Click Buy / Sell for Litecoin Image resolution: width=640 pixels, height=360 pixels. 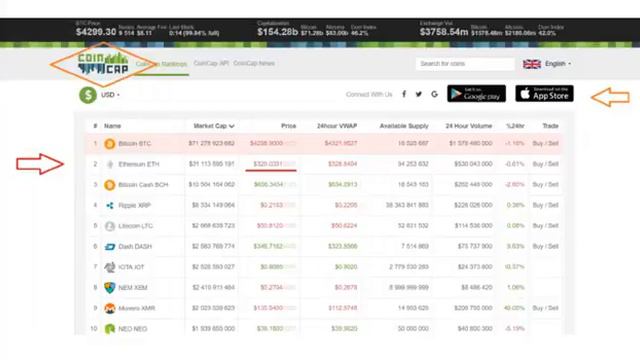[545, 226]
